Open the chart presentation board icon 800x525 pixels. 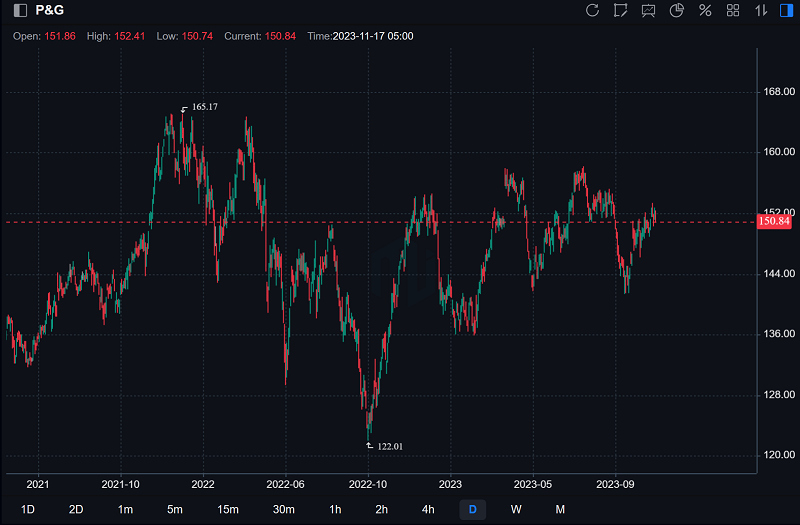coord(649,10)
